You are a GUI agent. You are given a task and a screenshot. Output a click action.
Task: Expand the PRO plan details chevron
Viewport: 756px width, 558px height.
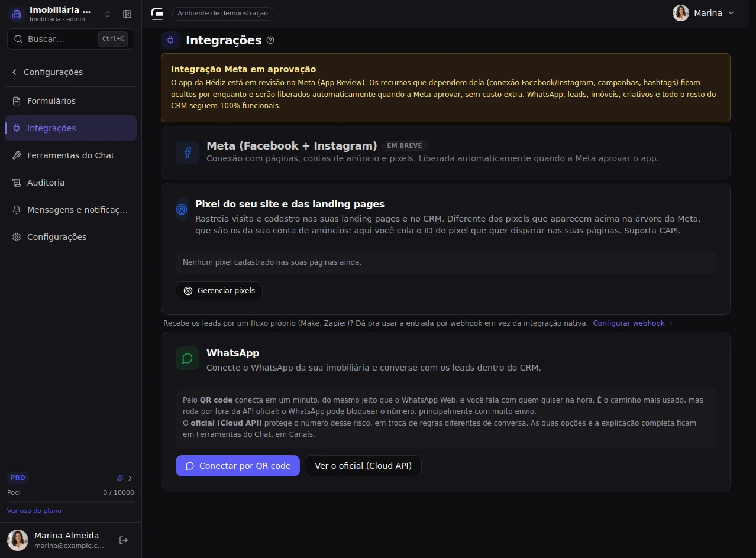130,478
